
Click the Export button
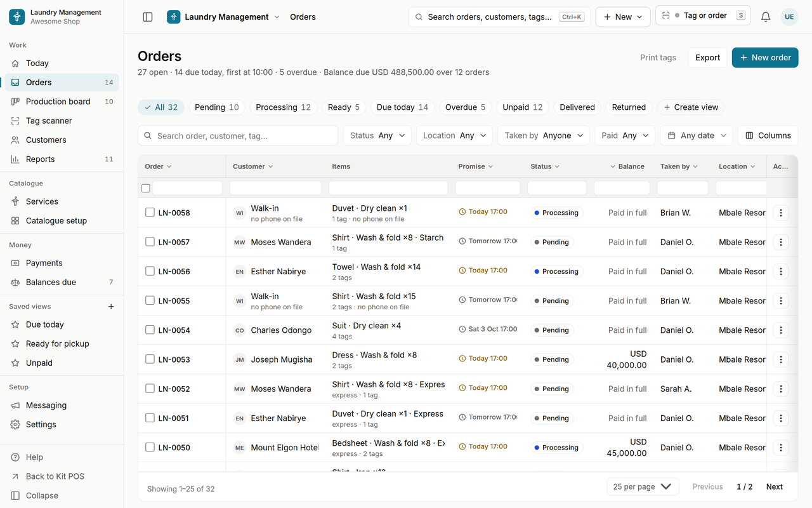pyautogui.click(x=707, y=58)
